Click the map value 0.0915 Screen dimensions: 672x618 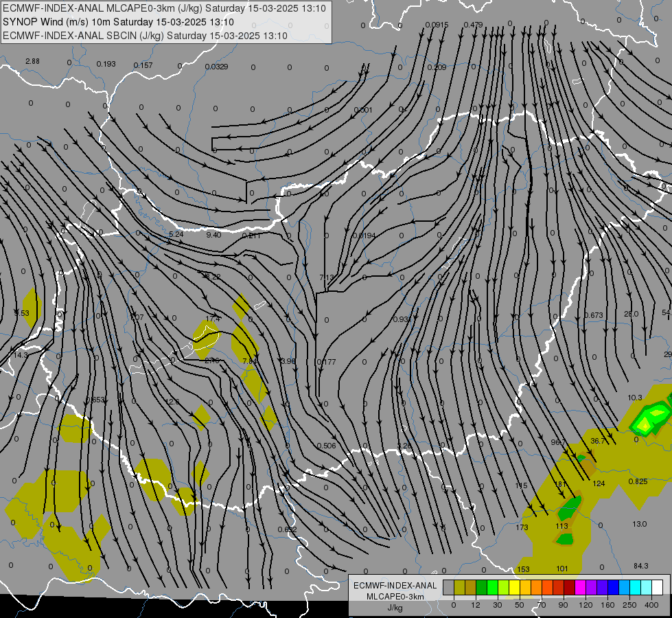click(437, 25)
